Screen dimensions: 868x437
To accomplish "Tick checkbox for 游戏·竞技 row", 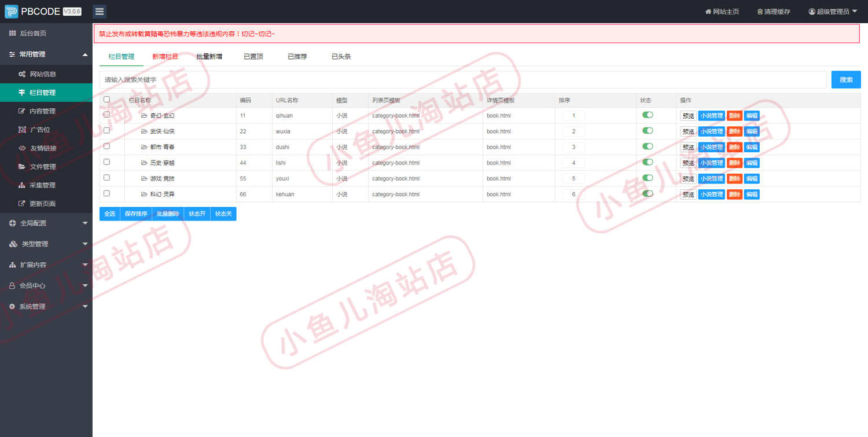I will click(106, 177).
